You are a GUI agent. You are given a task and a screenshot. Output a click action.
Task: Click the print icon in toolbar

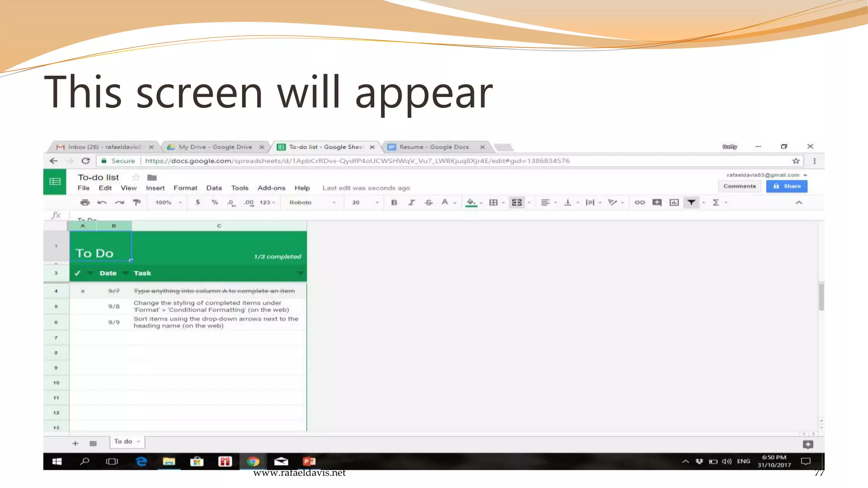(85, 202)
